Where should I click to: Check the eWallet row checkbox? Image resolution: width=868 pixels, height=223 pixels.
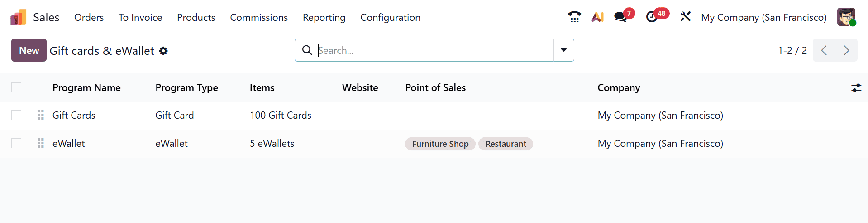click(x=16, y=143)
